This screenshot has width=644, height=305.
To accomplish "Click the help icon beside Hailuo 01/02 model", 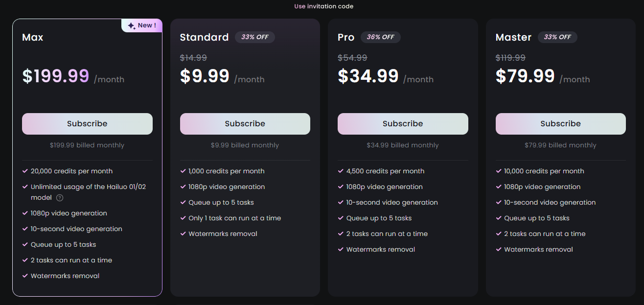I will point(60,198).
